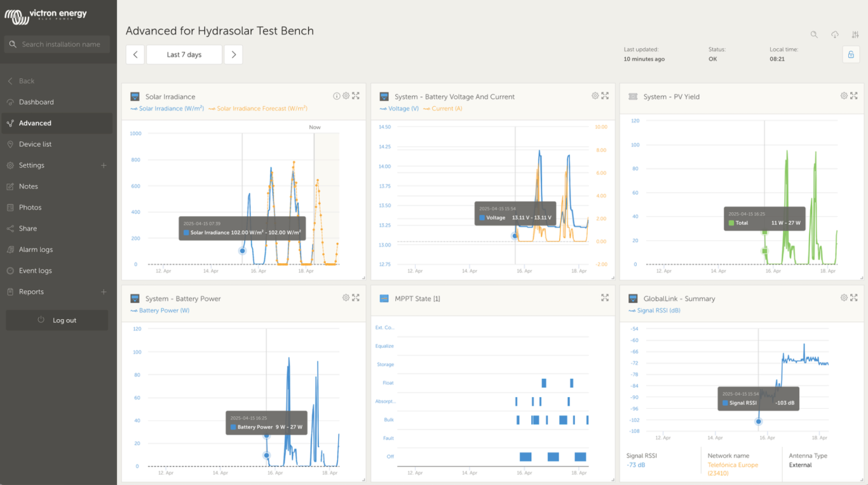Expand the Settings sidebar section

point(104,165)
